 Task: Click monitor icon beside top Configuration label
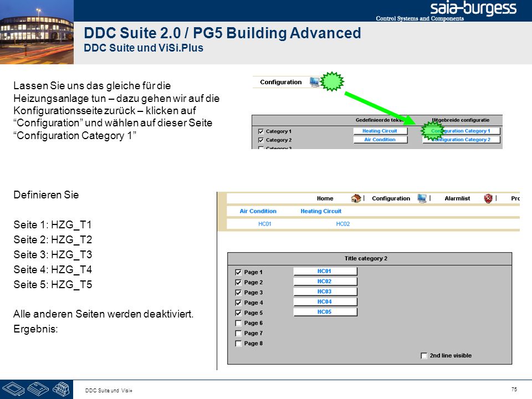(314, 82)
